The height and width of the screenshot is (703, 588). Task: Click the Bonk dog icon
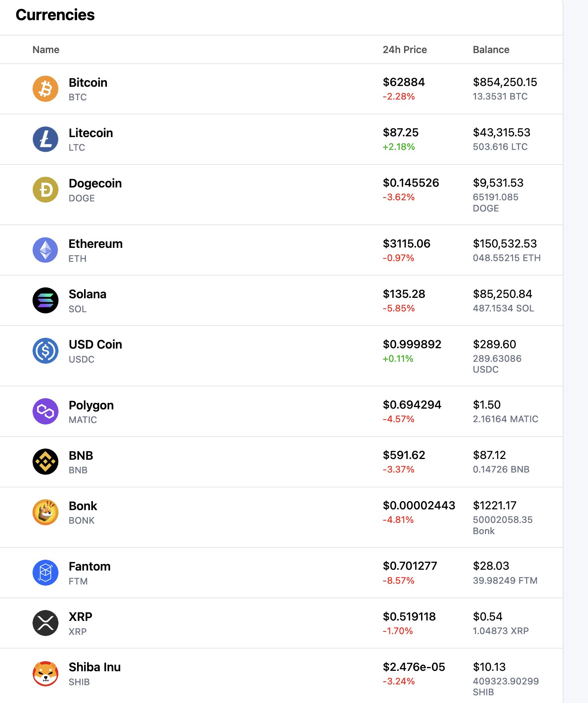45,512
